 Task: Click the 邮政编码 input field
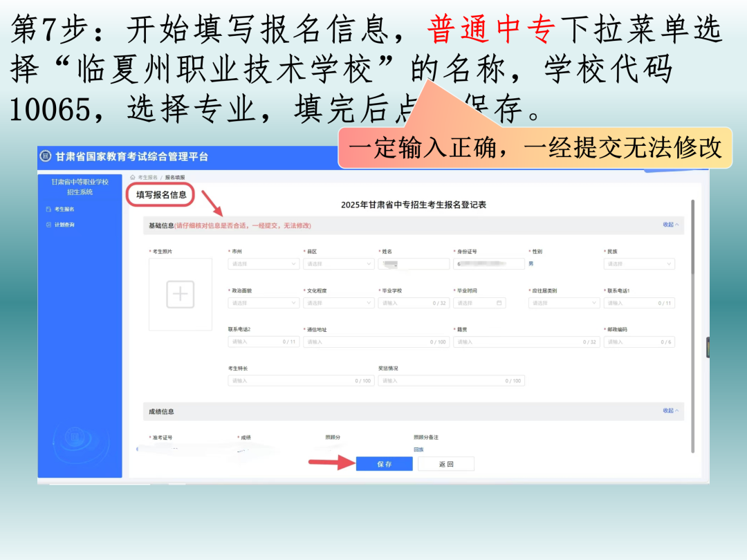[x=639, y=342]
